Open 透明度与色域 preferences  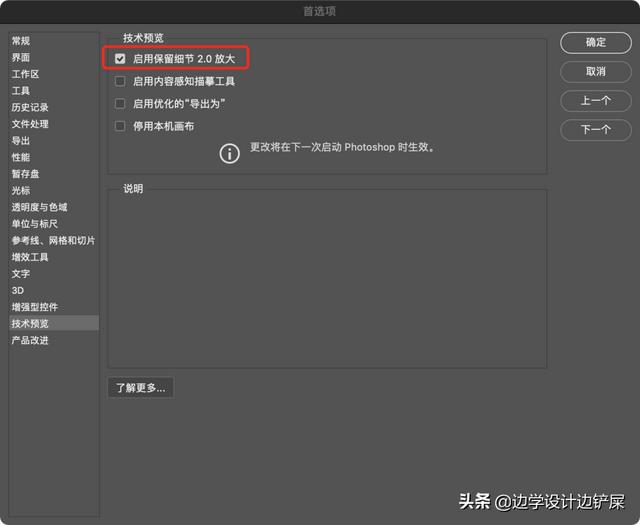(x=54, y=207)
